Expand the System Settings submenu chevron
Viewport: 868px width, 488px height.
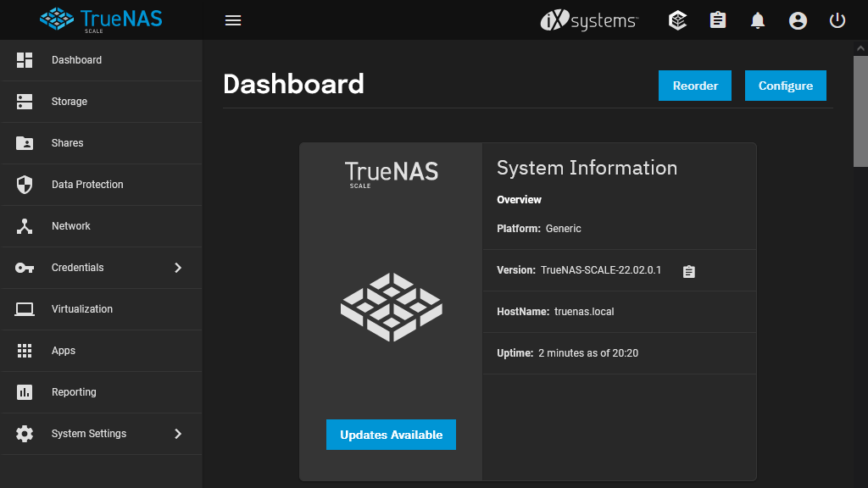tap(178, 434)
